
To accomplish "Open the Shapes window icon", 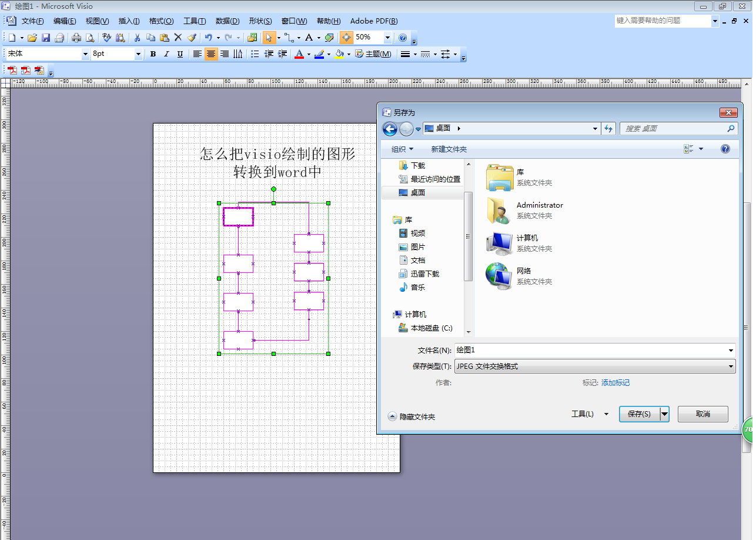I will [x=252, y=38].
